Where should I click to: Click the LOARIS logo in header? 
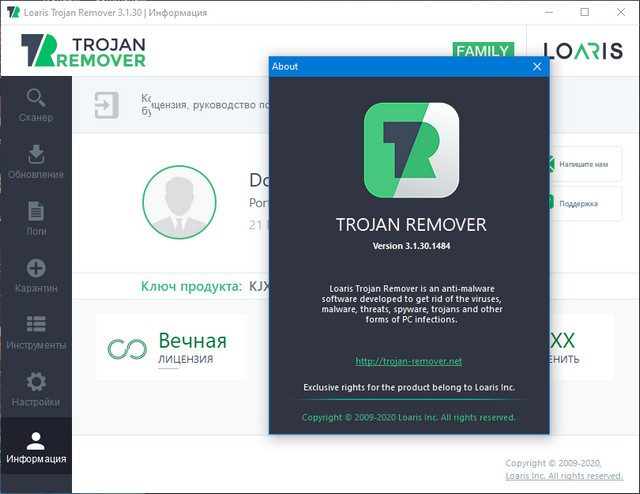[x=582, y=51]
